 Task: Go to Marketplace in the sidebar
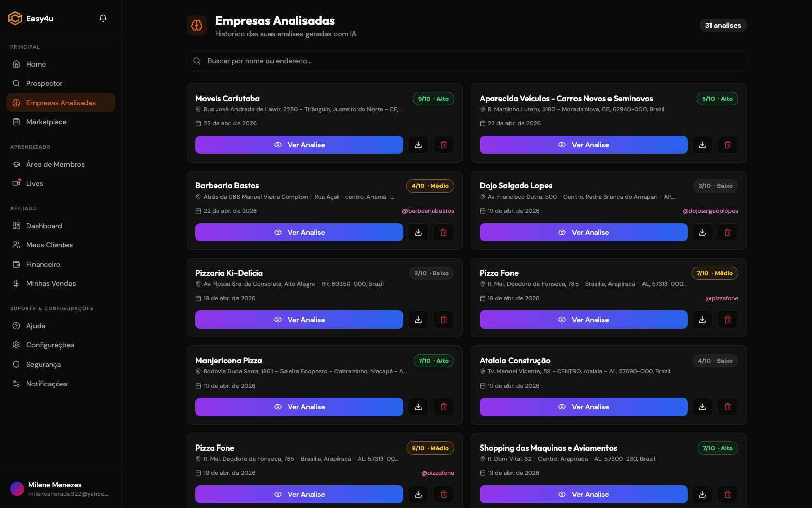click(47, 122)
